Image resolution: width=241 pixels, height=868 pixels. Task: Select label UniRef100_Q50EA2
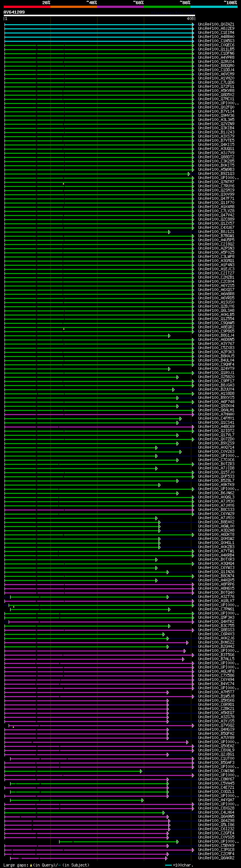click(x=216, y=746)
